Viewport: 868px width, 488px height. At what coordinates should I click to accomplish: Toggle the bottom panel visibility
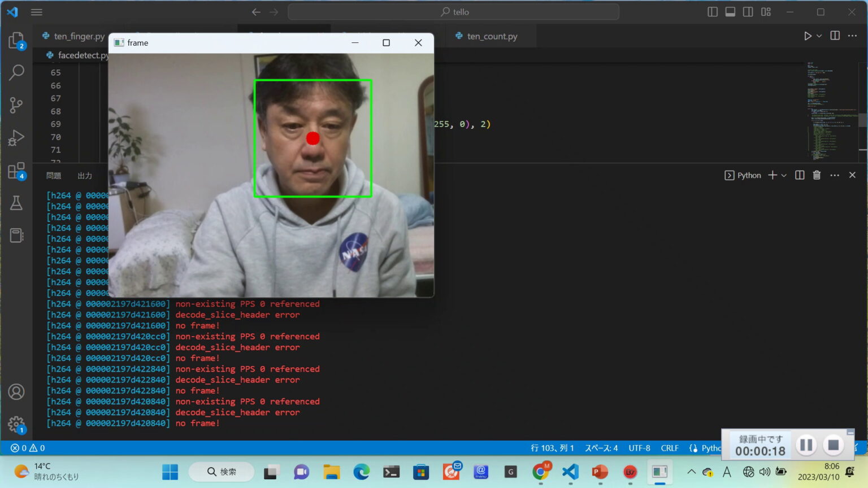point(730,12)
